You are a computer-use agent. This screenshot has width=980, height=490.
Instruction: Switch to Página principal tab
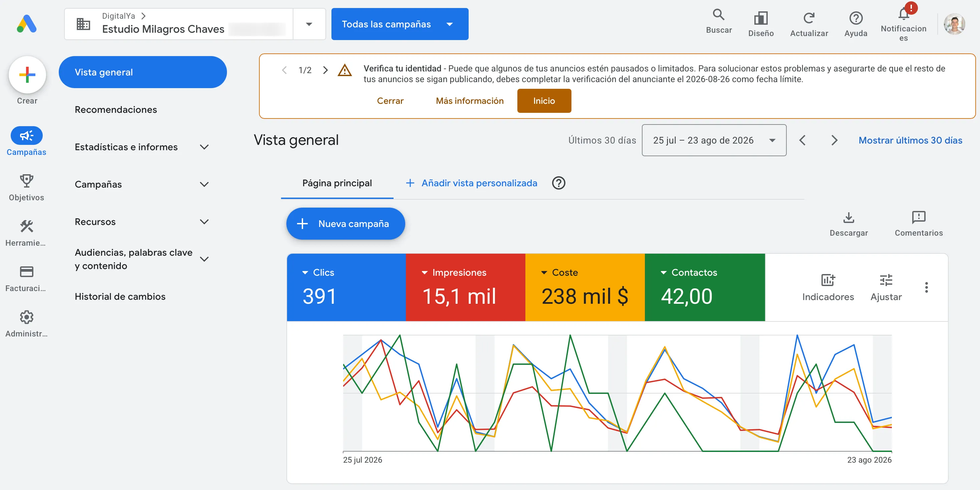tap(337, 183)
